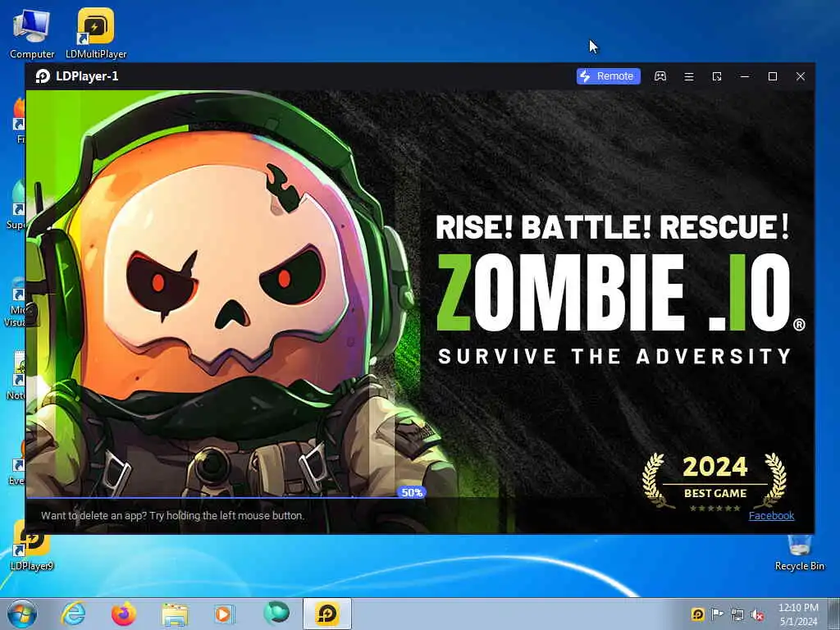Click the taskbar clock showing 12:10 PM
The height and width of the screenshot is (630, 840).
tap(798, 614)
